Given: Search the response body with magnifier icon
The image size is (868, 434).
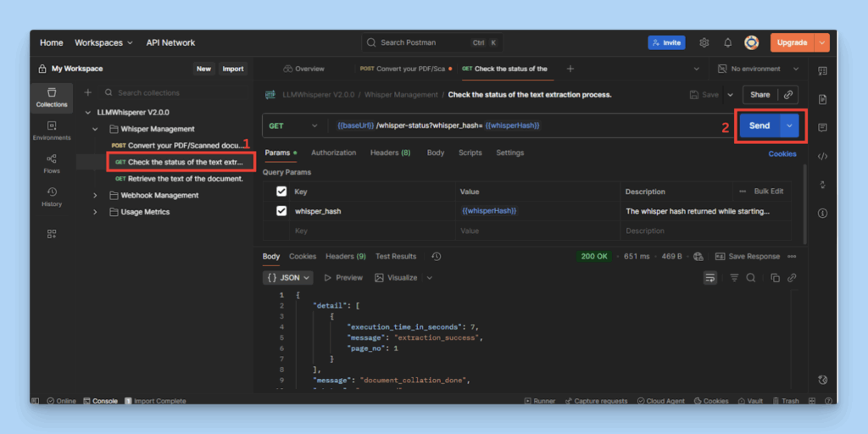Looking at the screenshot, I should pyautogui.click(x=751, y=278).
